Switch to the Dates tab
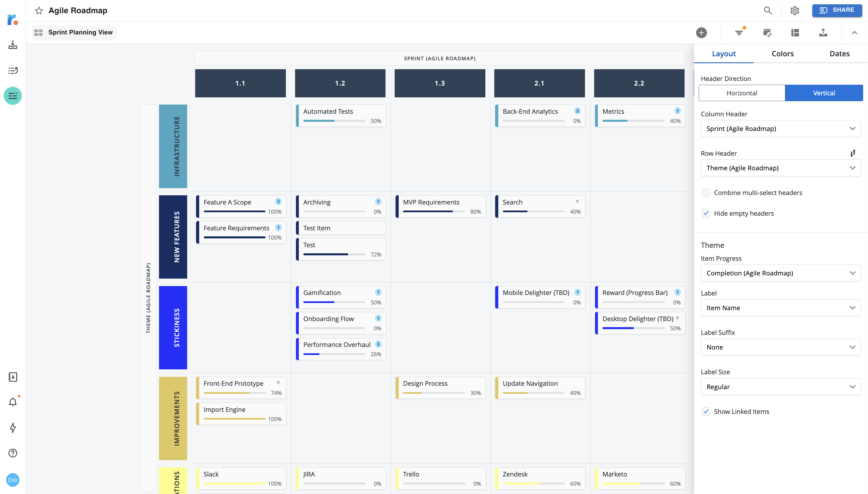Viewport: 868px width, 494px height. click(x=840, y=54)
